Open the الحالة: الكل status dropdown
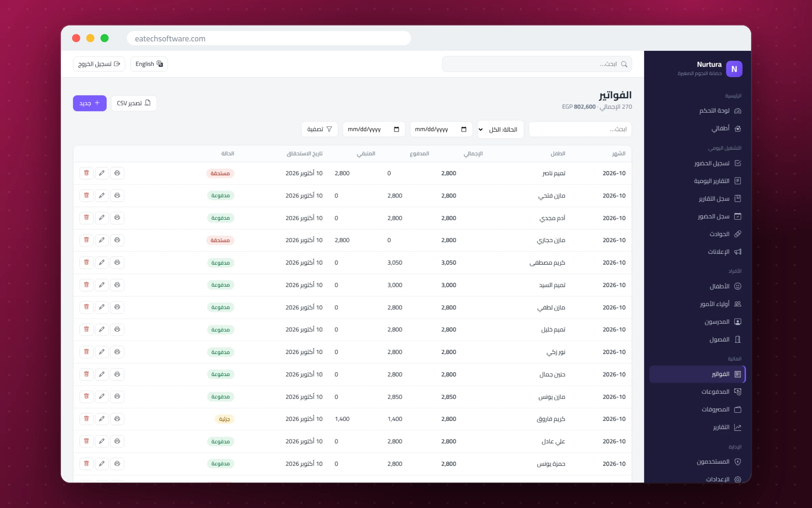This screenshot has height=508, width=812. [x=500, y=129]
